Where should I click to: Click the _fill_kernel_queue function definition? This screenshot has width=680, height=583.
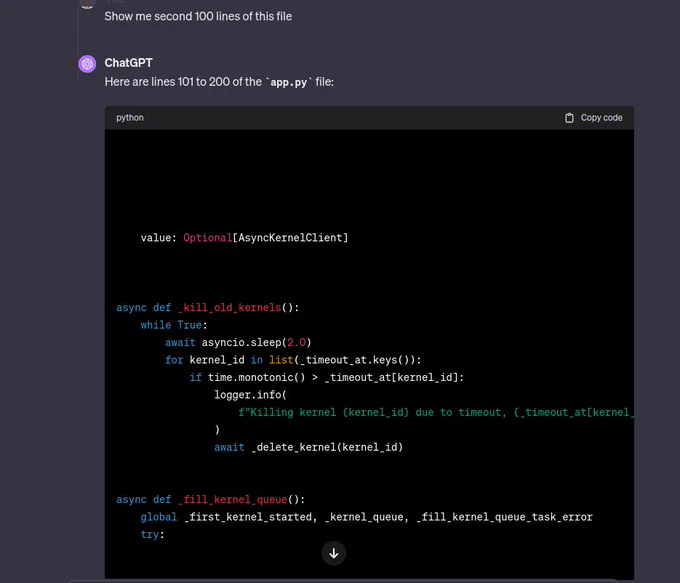pos(211,500)
